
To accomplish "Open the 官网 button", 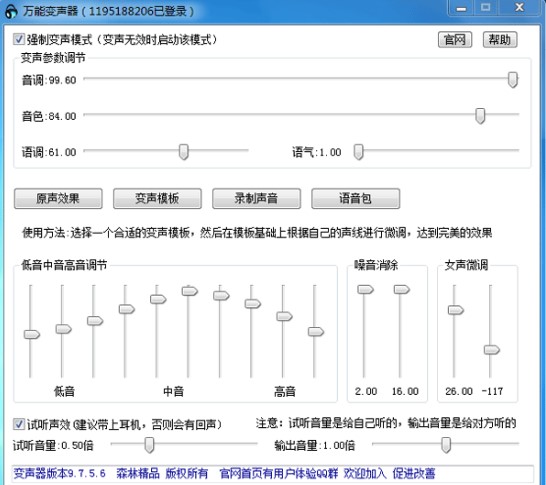I will coord(455,39).
